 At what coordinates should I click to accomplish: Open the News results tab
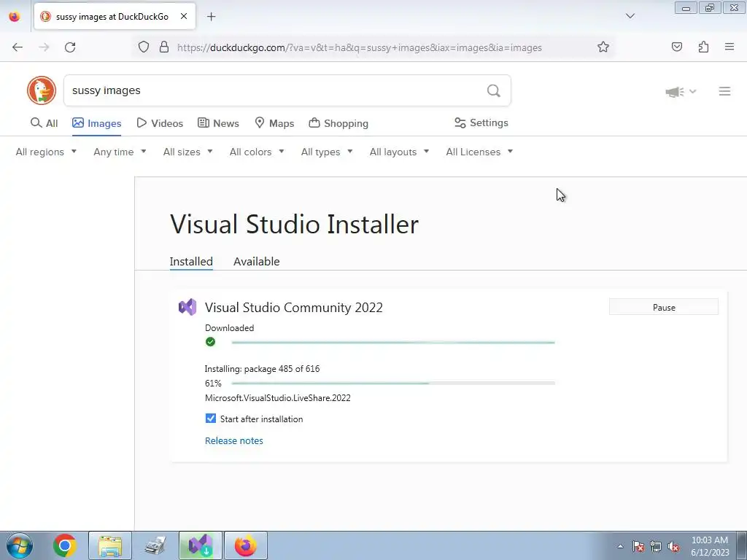pyautogui.click(x=218, y=123)
